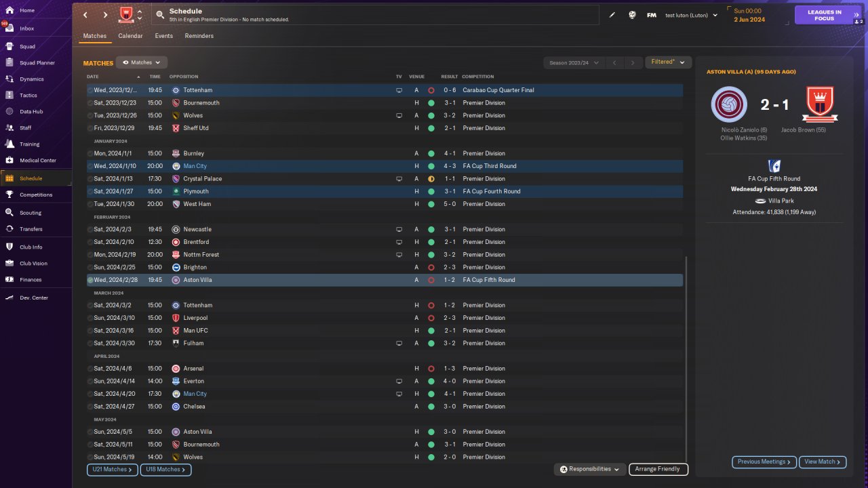Expand the Responsibilities dropdown
This screenshot has height=488, width=868.
point(590,469)
